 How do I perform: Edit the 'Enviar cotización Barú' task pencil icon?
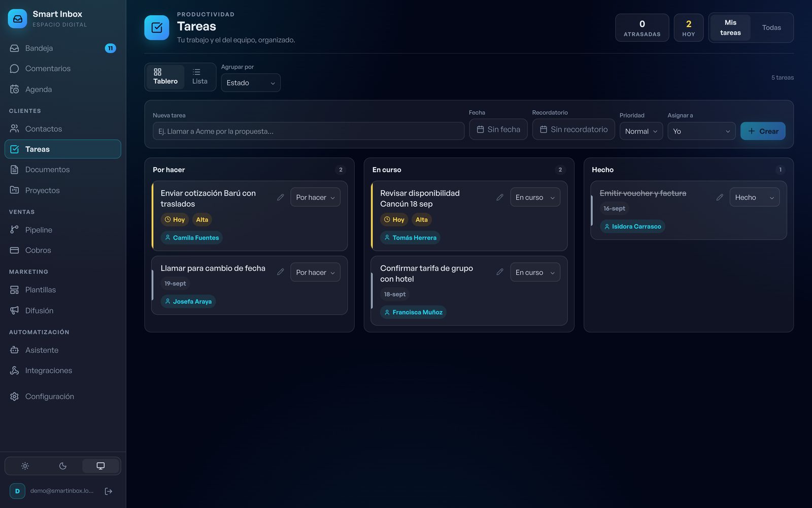(280, 197)
